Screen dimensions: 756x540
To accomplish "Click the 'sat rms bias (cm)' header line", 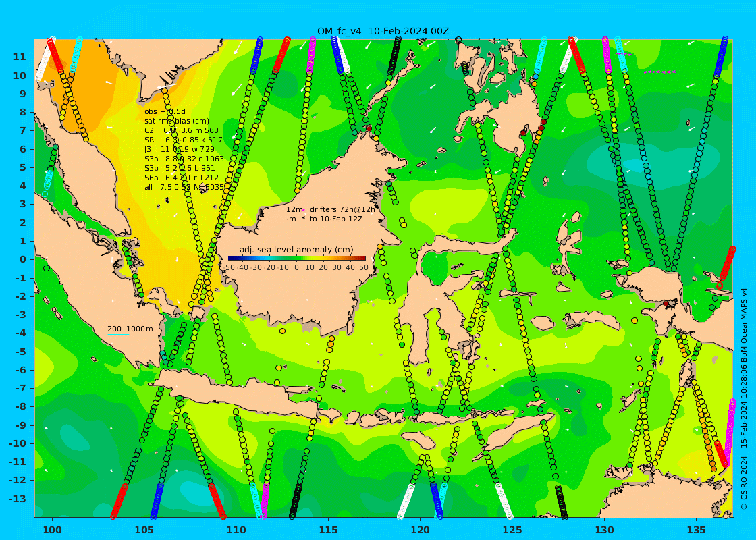I will [178, 121].
